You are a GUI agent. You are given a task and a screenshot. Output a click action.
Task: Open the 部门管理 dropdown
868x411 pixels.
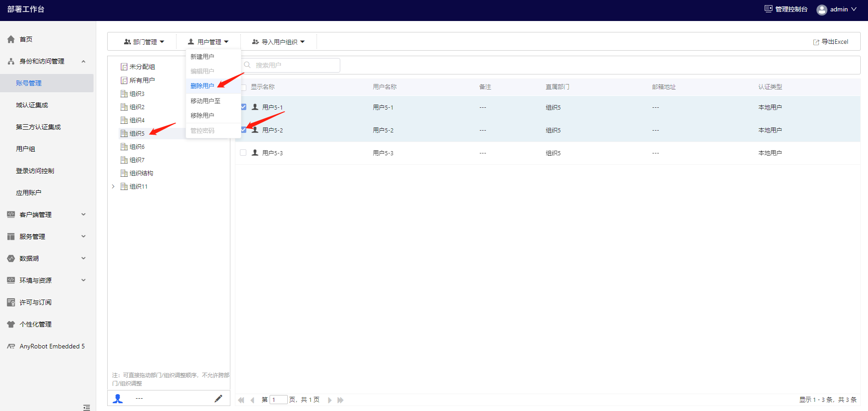click(144, 42)
